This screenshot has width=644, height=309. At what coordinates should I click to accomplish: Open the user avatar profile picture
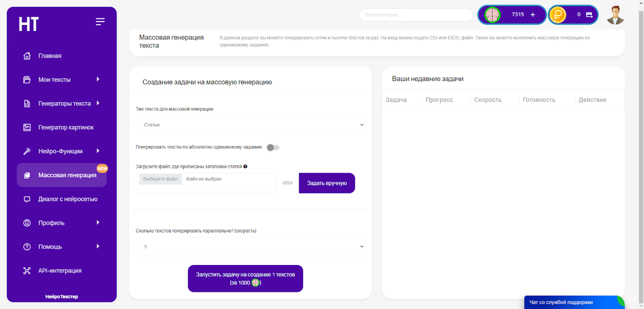616,15
